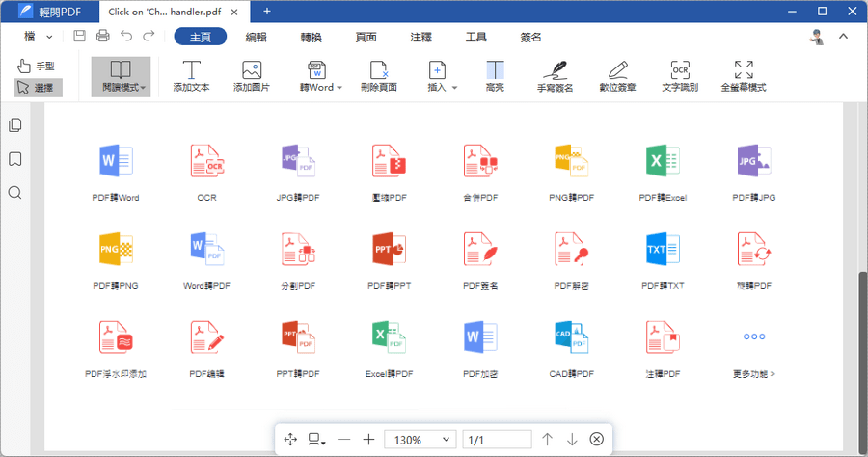
Task: Print the document
Action: [x=103, y=36]
